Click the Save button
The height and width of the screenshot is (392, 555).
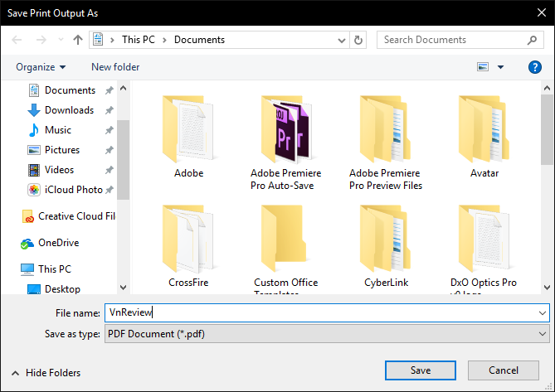click(x=420, y=370)
